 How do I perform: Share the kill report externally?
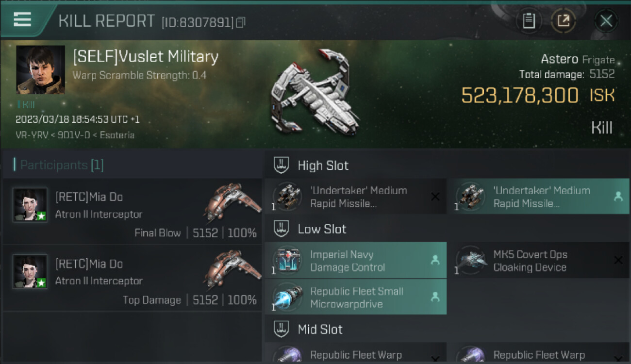(564, 21)
